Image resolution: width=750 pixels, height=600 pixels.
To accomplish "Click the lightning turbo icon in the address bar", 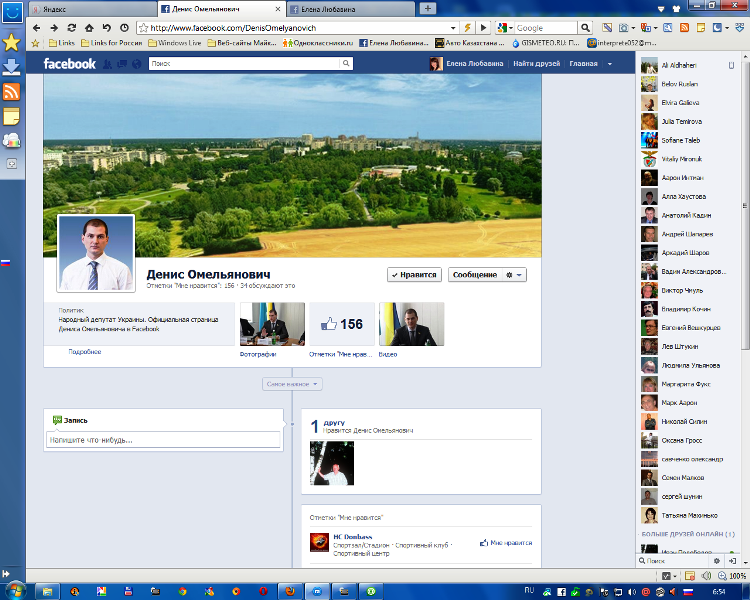I will point(467,28).
